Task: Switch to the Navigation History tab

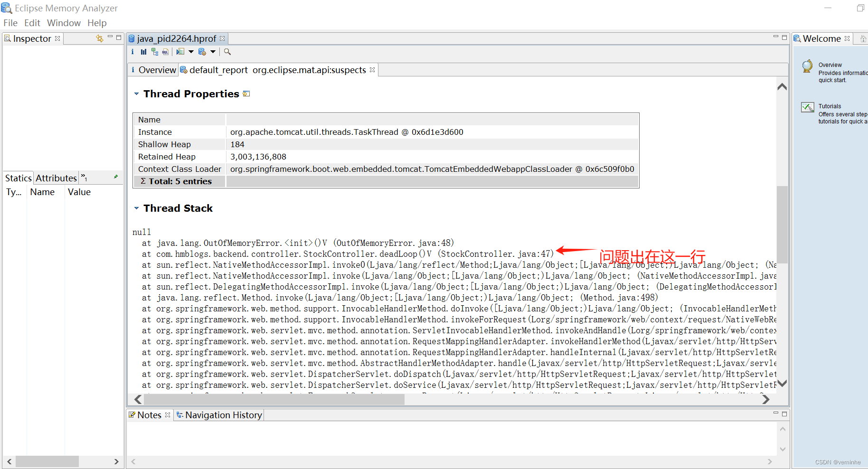Action: (219, 415)
